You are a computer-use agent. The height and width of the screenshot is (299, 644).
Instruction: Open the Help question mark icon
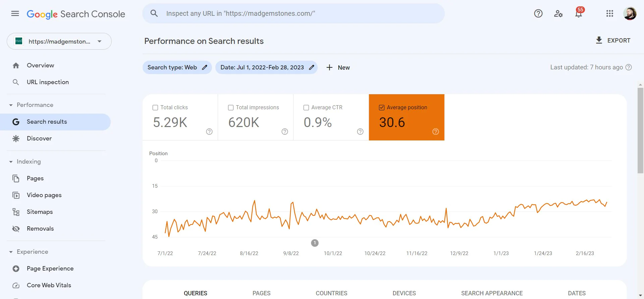click(538, 13)
